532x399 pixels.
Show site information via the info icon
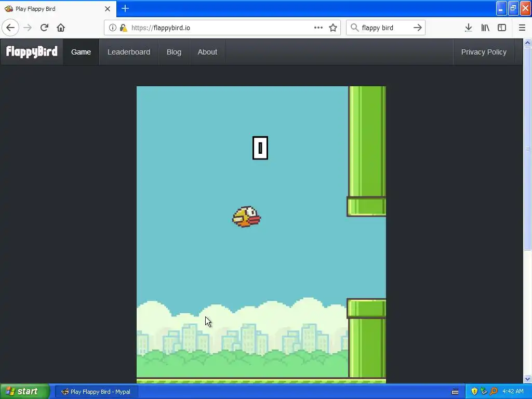point(113,28)
